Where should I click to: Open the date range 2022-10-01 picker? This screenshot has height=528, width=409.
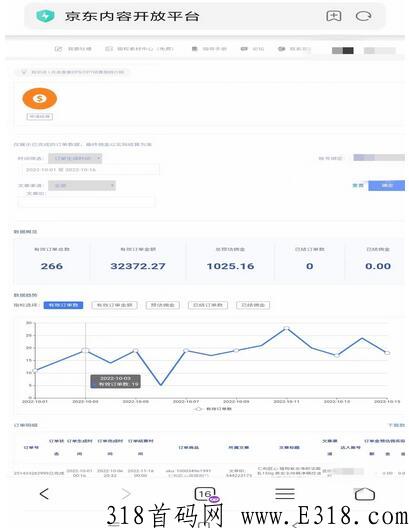point(89,169)
